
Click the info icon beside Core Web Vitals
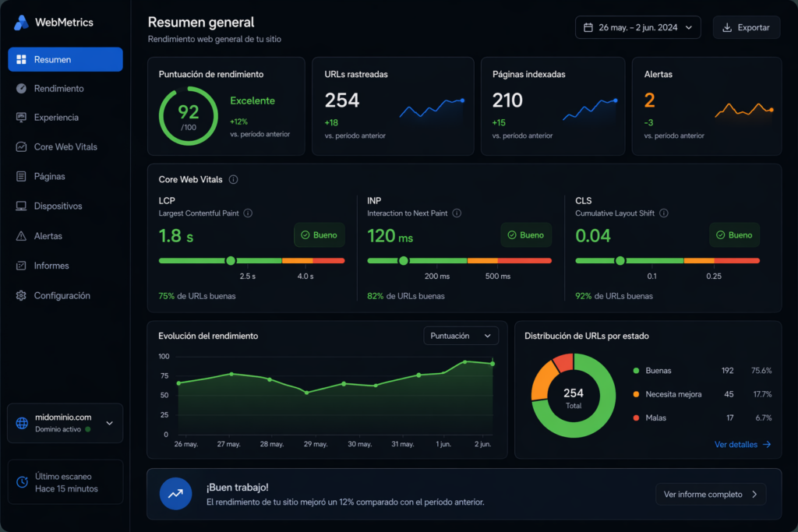coord(233,180)
